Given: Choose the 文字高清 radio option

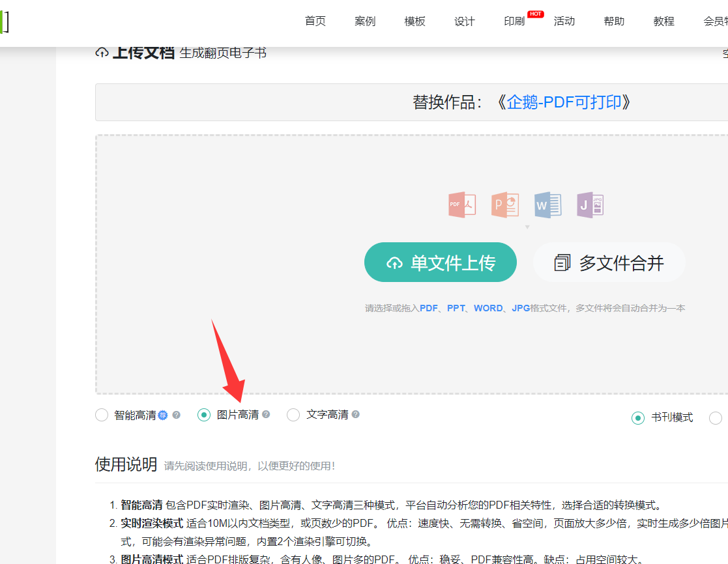Looking at the screenshot, I should click(x=293, y=415).
